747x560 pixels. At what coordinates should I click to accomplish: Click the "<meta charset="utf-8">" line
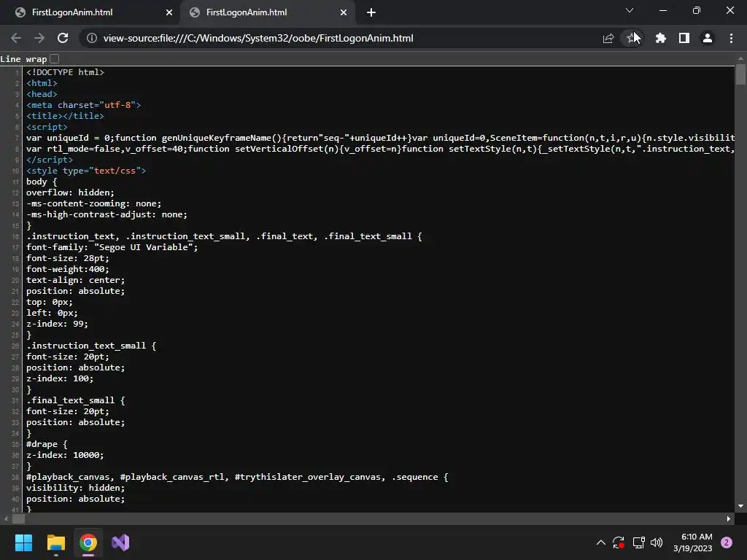tap(83, 105)
